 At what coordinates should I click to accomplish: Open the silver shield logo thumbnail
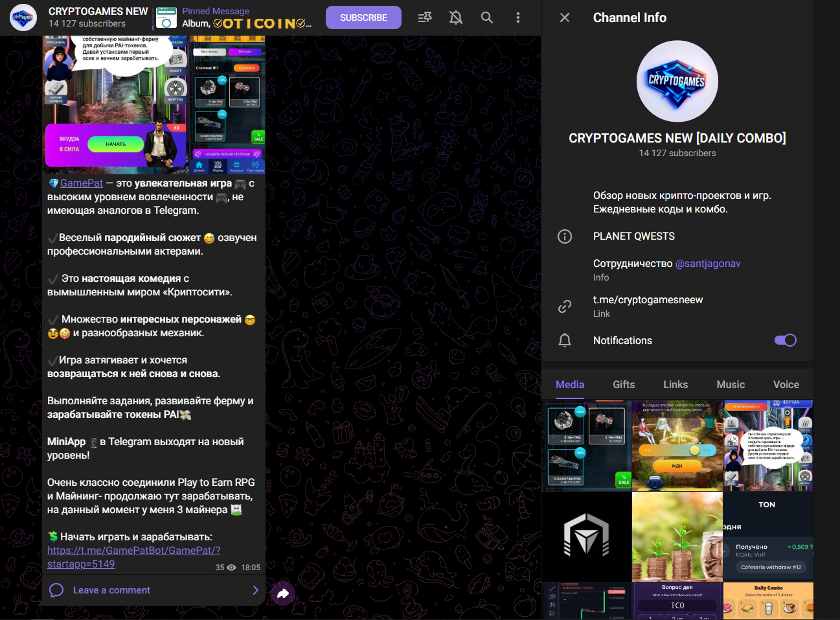point(587,536)
